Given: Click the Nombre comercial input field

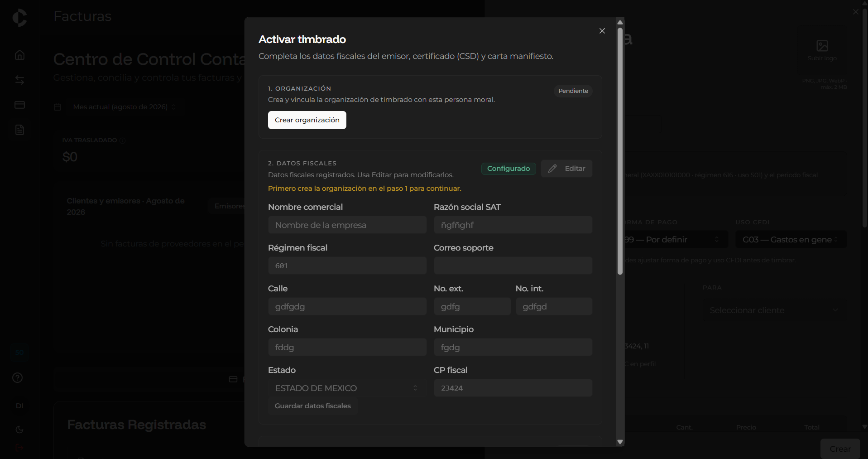Looking at the screenshot, I should click(x=347, y=225).
